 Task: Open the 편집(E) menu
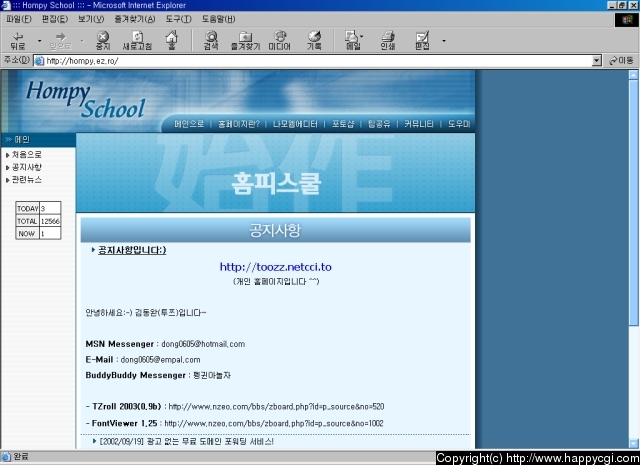(55, 19)
